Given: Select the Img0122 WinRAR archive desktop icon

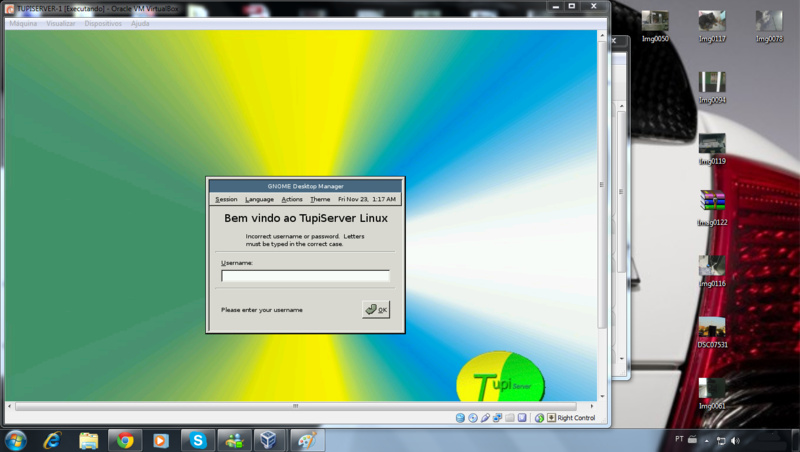Looking at the screenshot, I should (712, 207).
